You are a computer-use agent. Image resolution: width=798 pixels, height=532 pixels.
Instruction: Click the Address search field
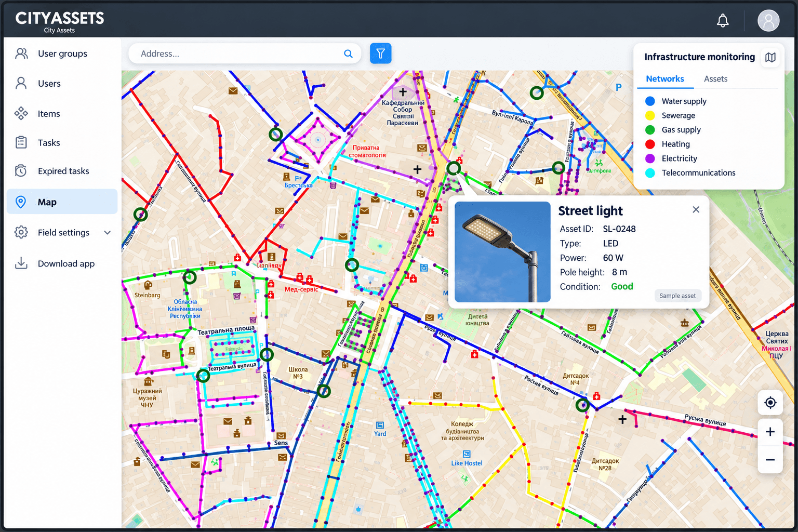point(245,54)
